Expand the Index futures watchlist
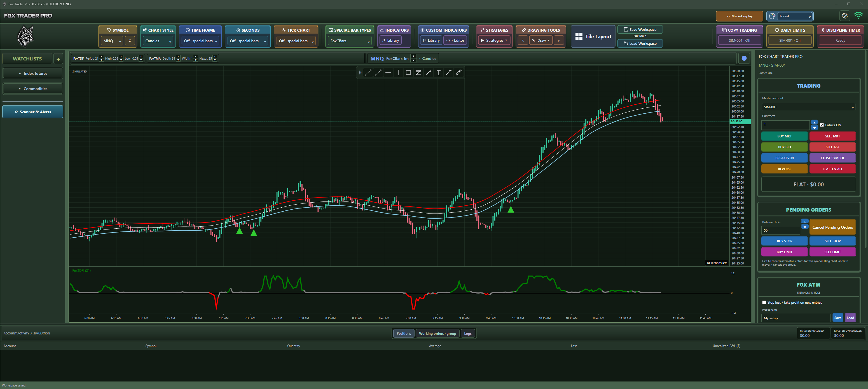868x389 pixels. point(33,73)
